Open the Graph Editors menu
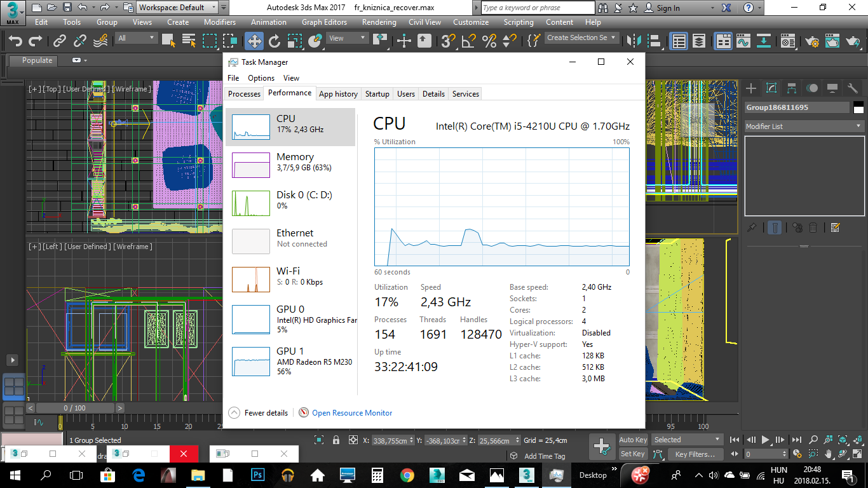This screenshot has height=488, width=868. [324, 22]
